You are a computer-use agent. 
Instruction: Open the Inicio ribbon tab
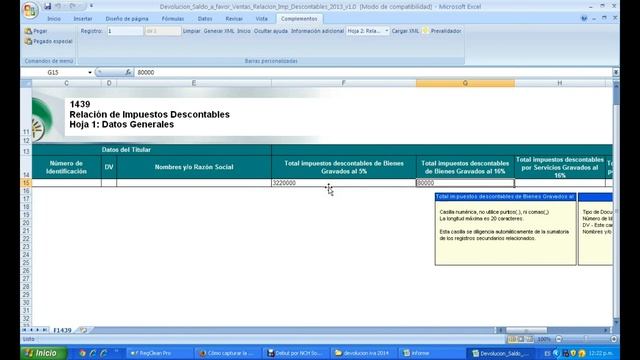click(x=54, y=19)
